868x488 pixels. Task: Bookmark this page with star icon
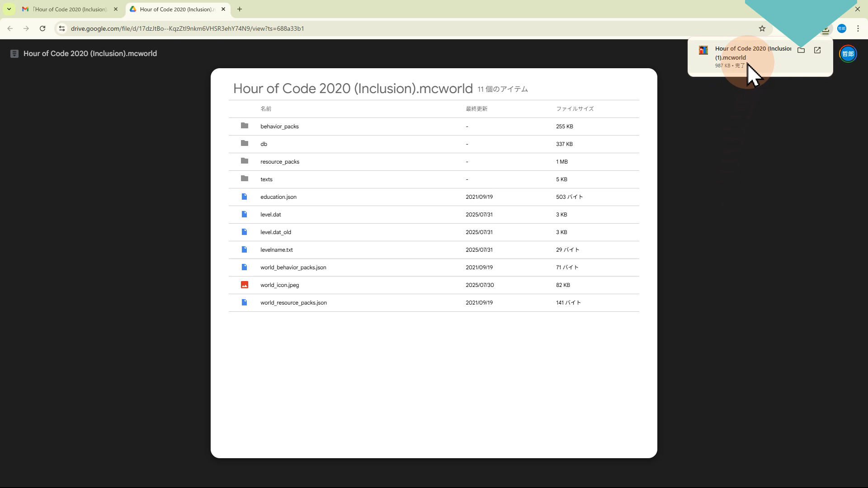pyautogui.click(x=762, y=28)
